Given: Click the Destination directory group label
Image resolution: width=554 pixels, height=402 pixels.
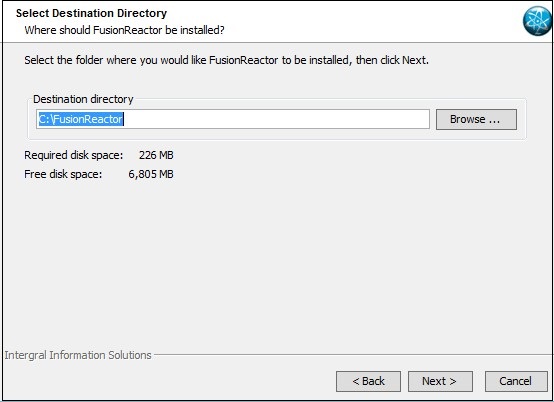Looking at the screenshot, I should (x=83, y=99).
